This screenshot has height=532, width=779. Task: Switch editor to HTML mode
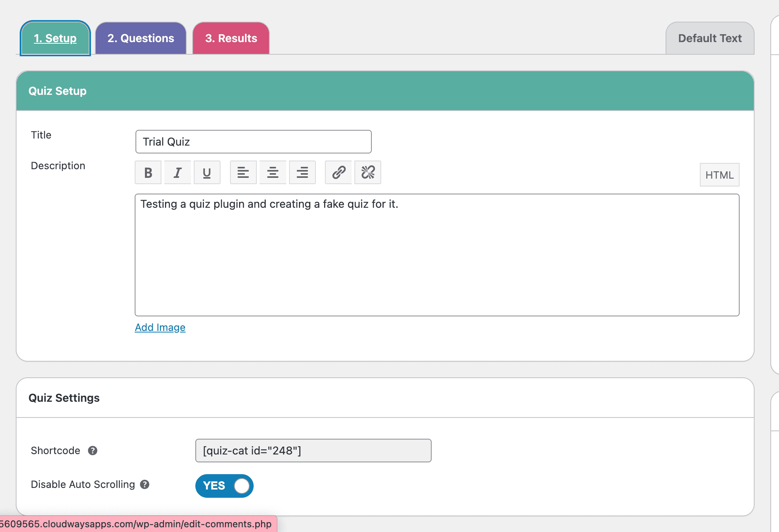(x=720, y=175)
